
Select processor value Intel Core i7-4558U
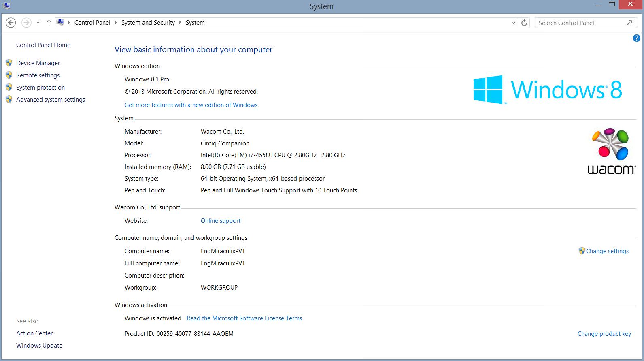coord(273,155)
